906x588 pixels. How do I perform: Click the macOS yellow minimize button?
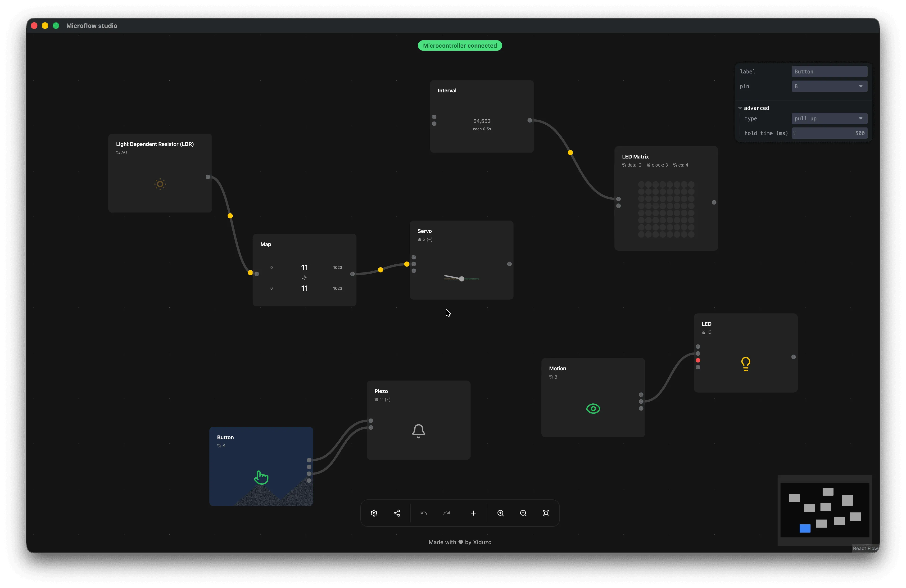tap(45, 26)
